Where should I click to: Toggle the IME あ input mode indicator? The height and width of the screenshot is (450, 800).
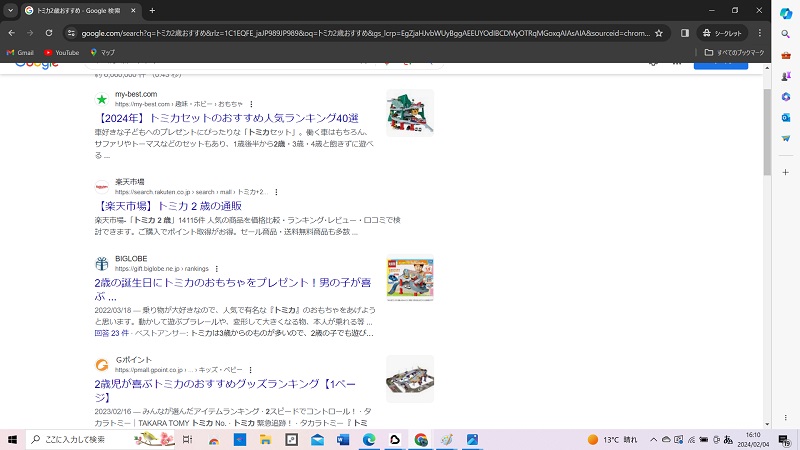(x=728, y=439)
